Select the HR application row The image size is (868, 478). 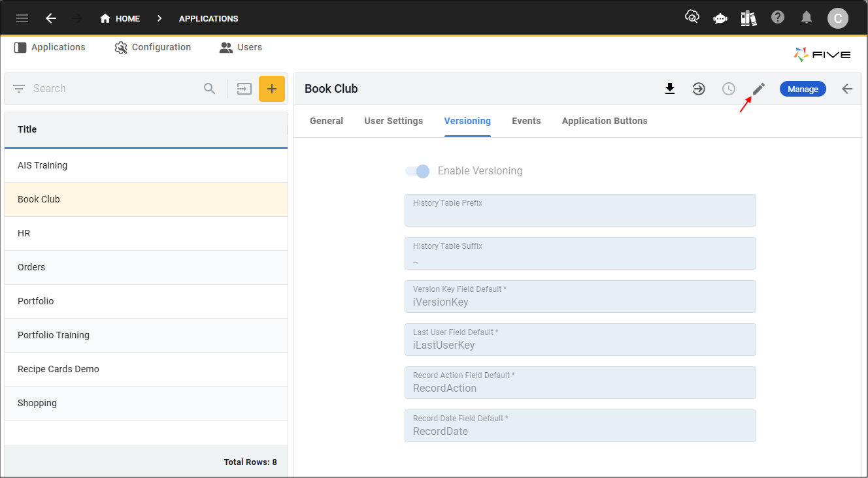pyautogui.click(x=146, y=233)
